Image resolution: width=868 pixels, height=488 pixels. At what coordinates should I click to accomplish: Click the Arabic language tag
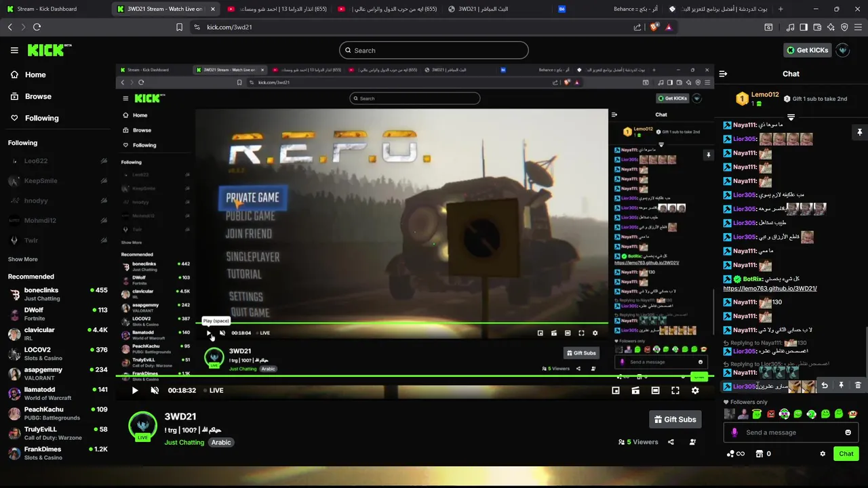(221, 443)
